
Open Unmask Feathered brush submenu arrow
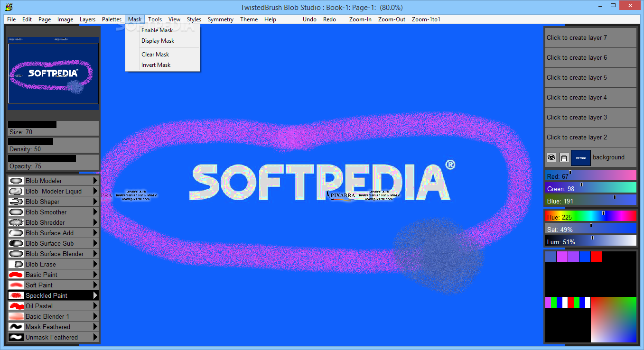[95, 337]
